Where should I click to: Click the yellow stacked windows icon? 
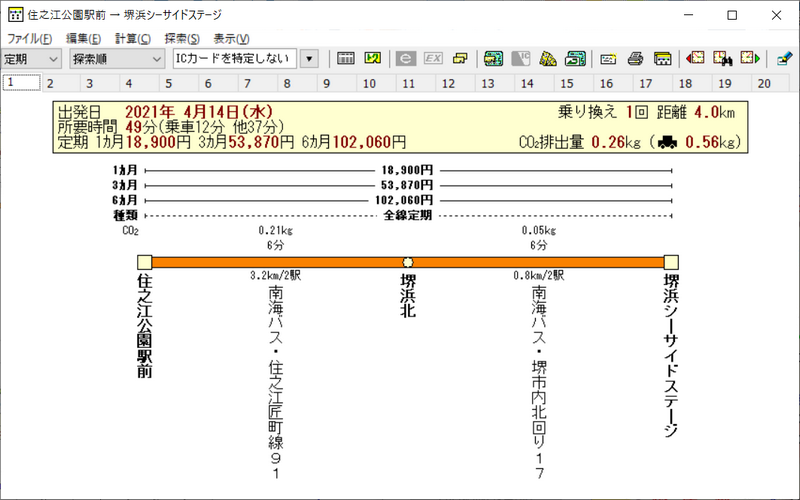pyautogui.click(x=460, y=59)
